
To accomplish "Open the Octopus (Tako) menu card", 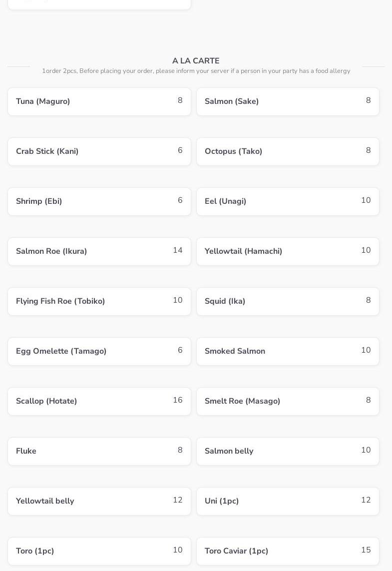I will pyautogui.click(x=288, y=151).
